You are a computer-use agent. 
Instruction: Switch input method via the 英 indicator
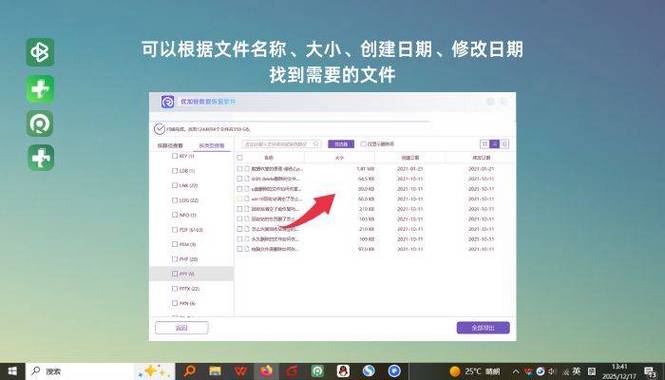(576, 372)
